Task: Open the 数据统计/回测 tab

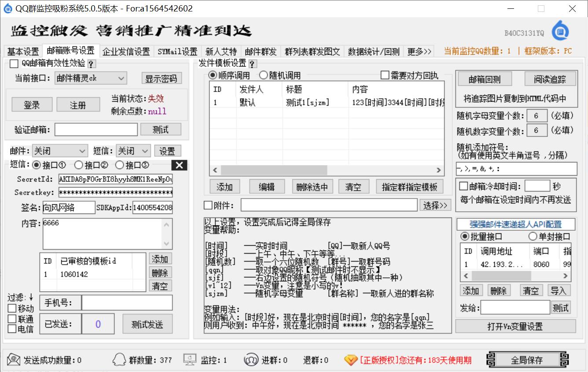Action: (373, 52)
